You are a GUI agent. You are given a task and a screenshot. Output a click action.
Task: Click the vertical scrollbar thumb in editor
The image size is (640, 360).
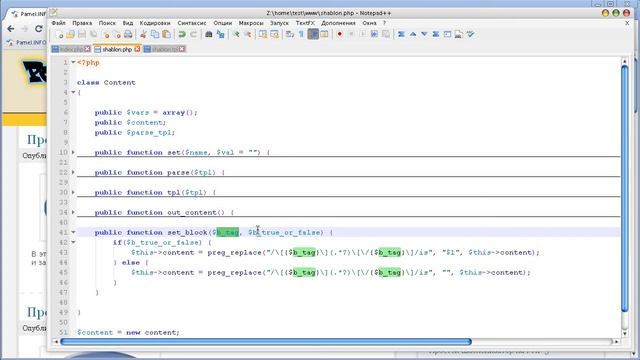pos(624,189)
